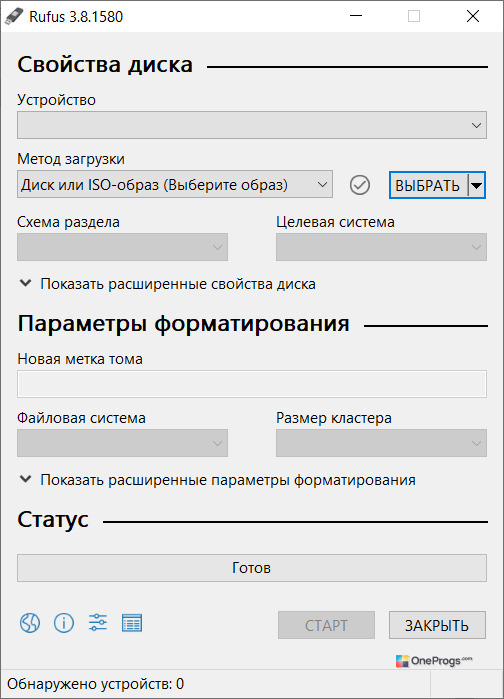Click the OneProgs logo
This screenshot has height=699, width=504.
(x=434, y=661)
